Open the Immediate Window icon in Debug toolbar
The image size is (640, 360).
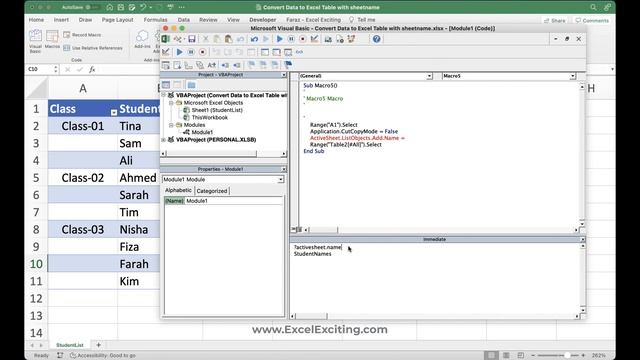276,52
